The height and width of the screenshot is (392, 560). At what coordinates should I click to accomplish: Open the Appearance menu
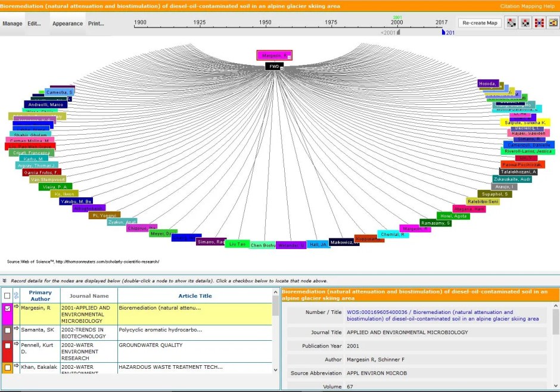[x=67, y=23]
